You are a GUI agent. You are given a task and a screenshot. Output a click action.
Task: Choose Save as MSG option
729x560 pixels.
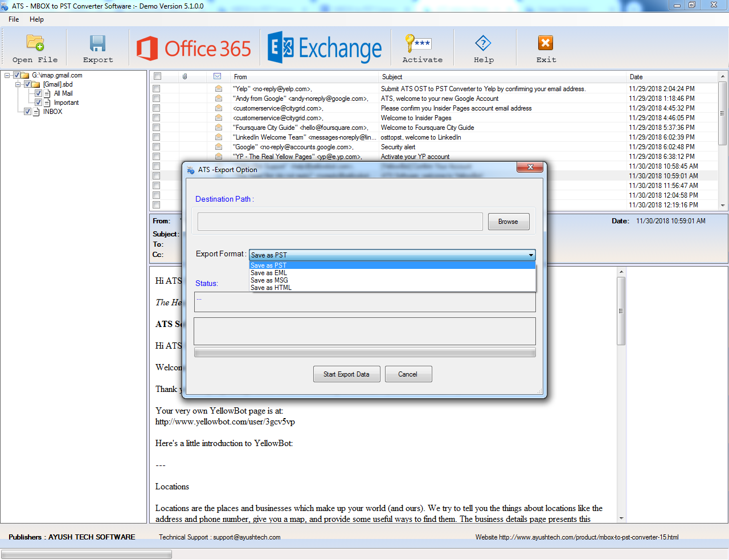392,280
